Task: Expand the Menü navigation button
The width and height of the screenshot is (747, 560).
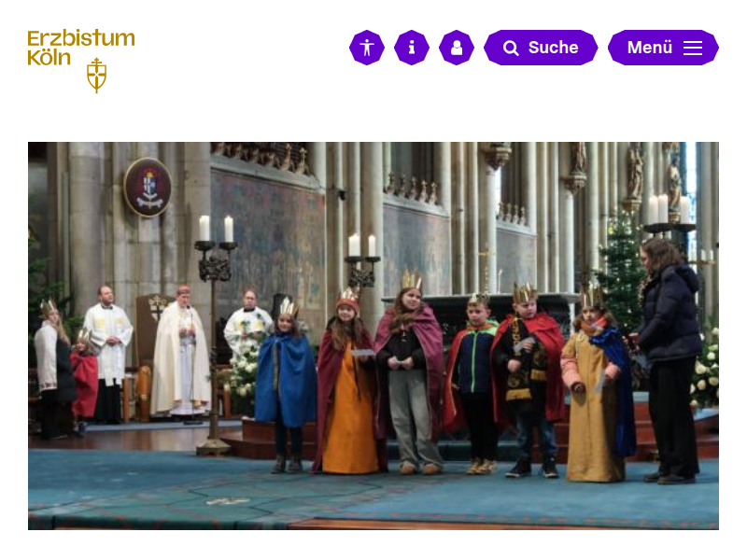Action: (x=663, y=48)
